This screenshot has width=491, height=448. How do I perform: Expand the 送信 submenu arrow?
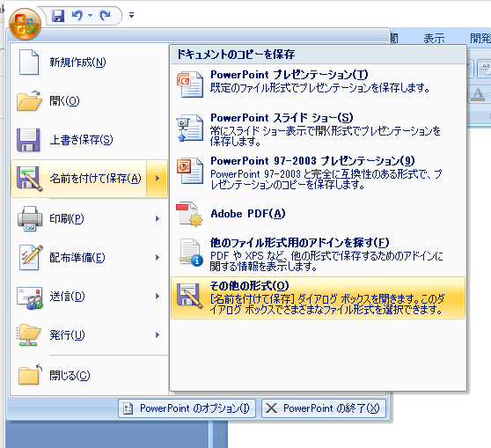[158, 297]
